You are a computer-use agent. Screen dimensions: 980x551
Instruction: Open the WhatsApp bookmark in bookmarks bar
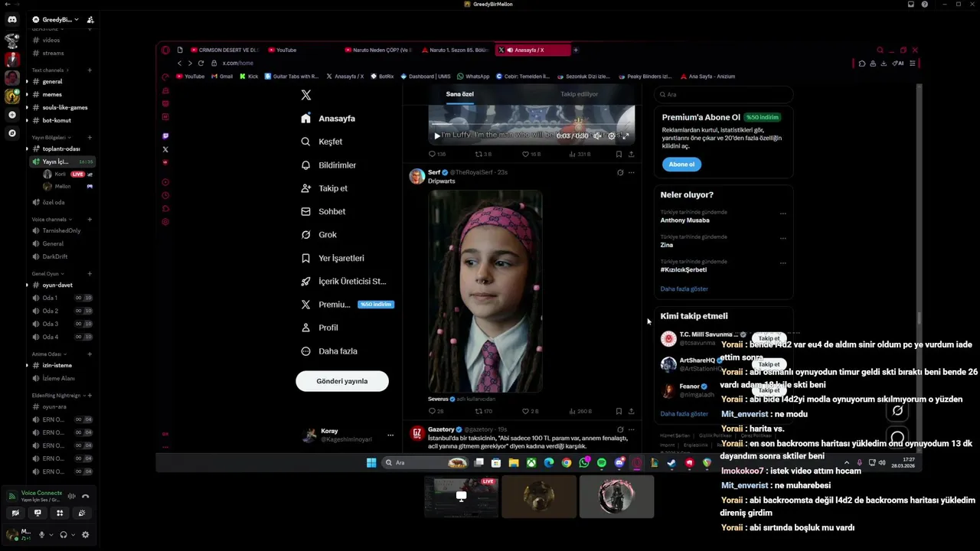coord(473,77)
